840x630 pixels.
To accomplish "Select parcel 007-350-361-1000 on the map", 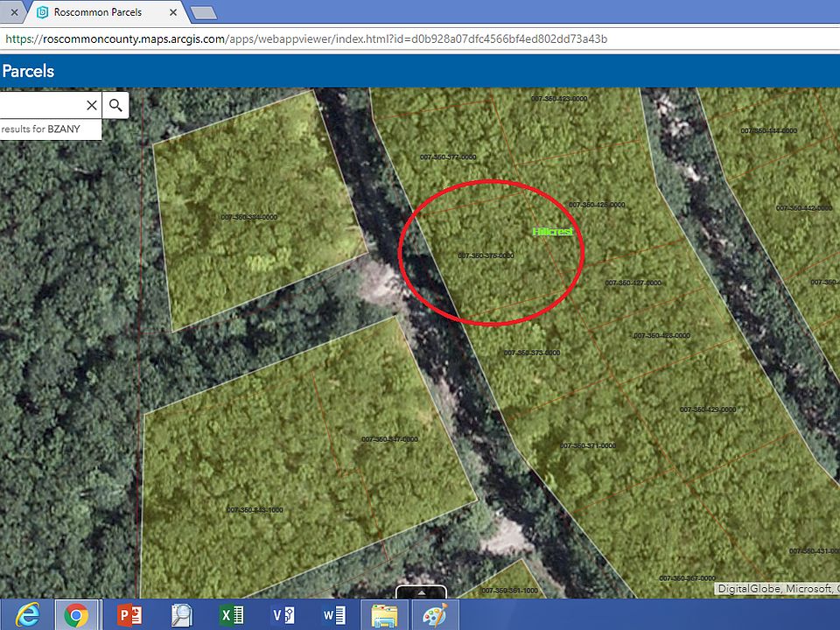I will (509, 591).
